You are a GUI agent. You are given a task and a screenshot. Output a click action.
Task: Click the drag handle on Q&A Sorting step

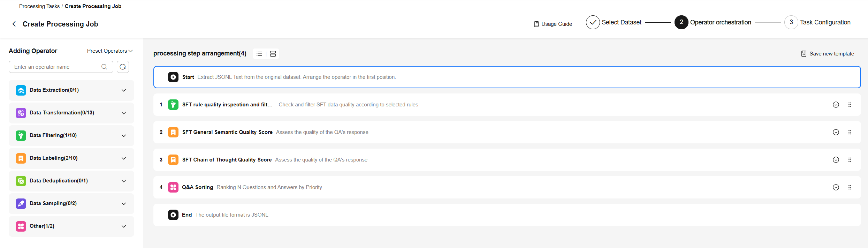point(850,187)
